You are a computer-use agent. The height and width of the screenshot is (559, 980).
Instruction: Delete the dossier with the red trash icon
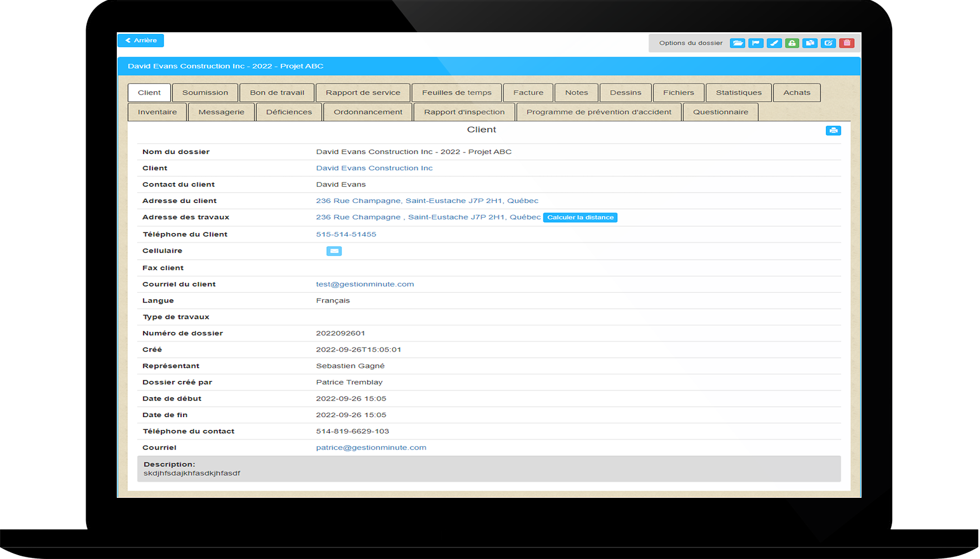847,43
